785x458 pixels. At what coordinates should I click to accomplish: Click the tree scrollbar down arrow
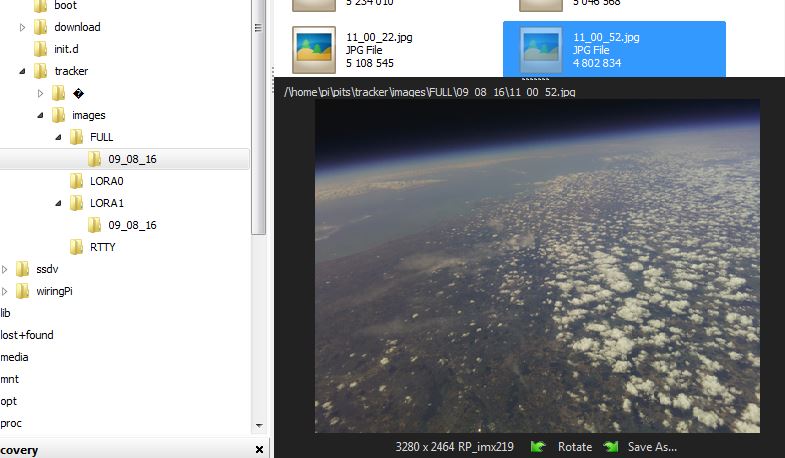coord(259,426)
